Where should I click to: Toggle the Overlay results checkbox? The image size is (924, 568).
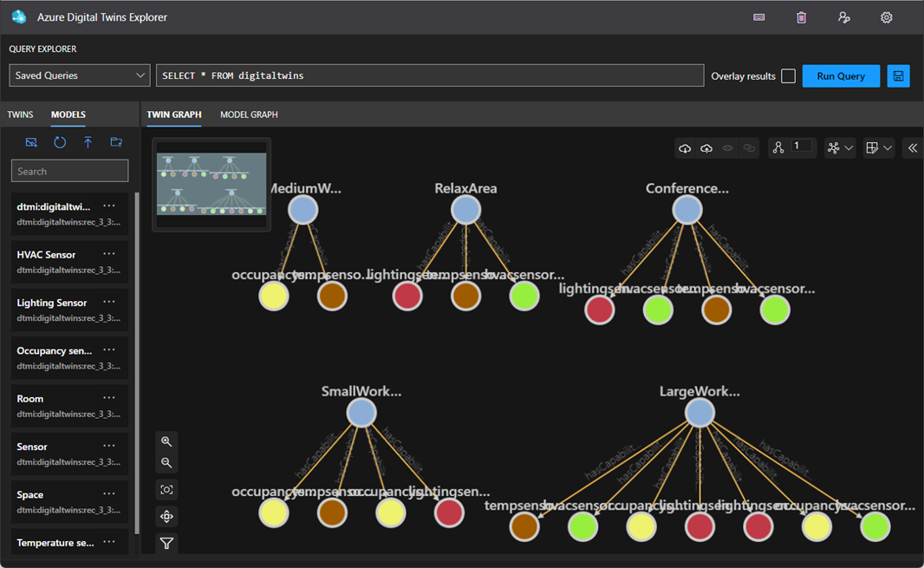tap(788, 76)
